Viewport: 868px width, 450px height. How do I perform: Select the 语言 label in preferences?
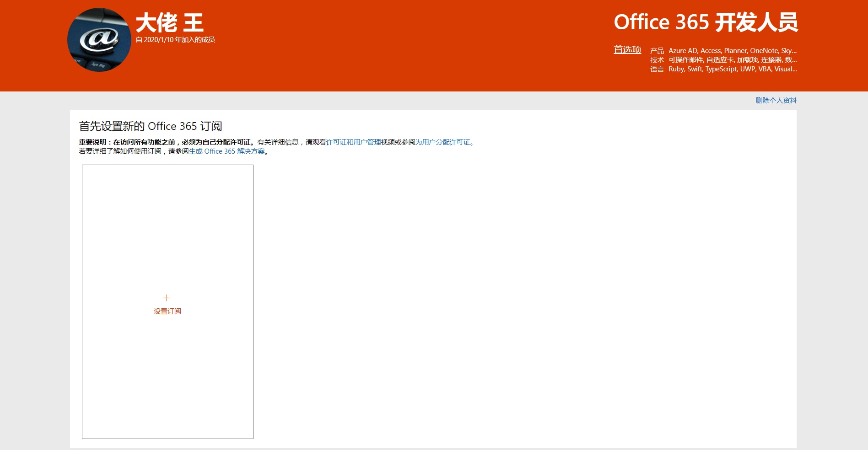pyautogui.click(x=657, y=69)
